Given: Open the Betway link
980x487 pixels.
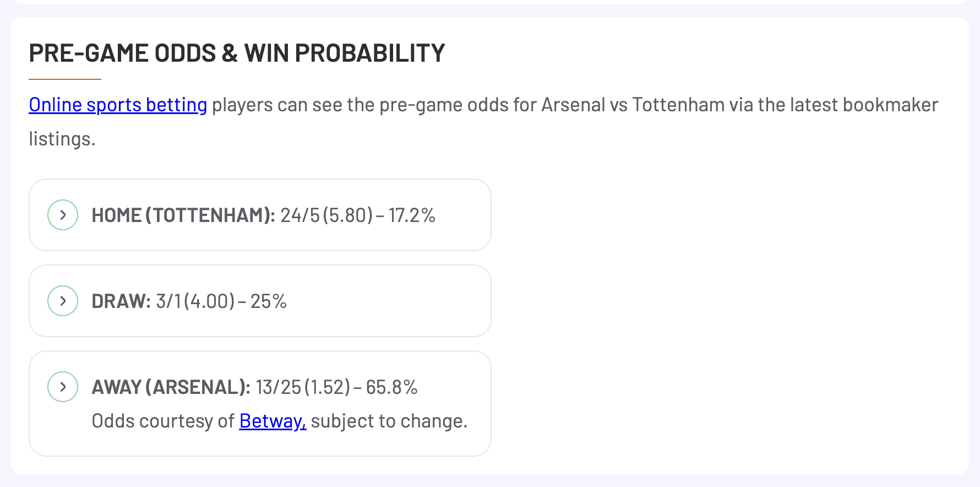Looking at the screenshot, I should tap(272, 420).
